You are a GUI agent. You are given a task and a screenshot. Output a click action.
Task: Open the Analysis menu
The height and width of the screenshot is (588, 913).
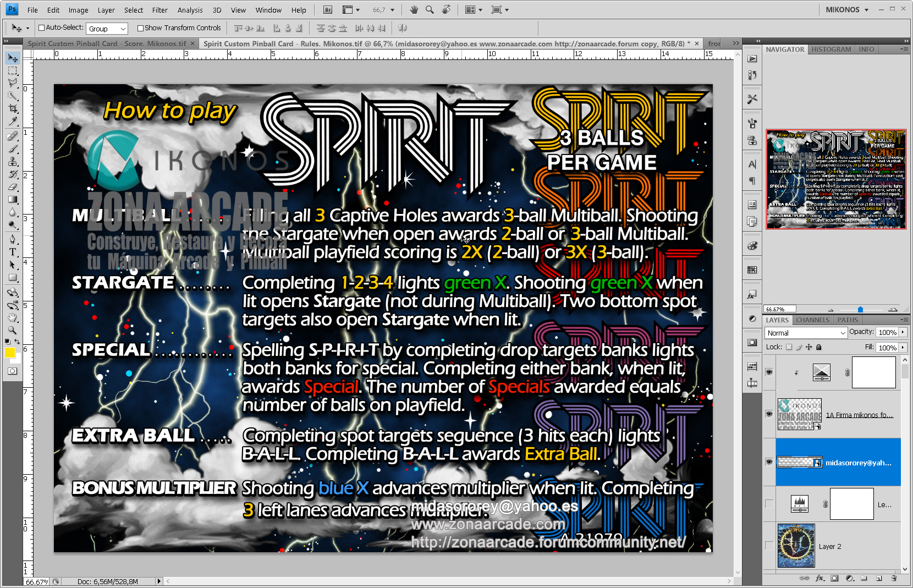(x=190, y=10)
